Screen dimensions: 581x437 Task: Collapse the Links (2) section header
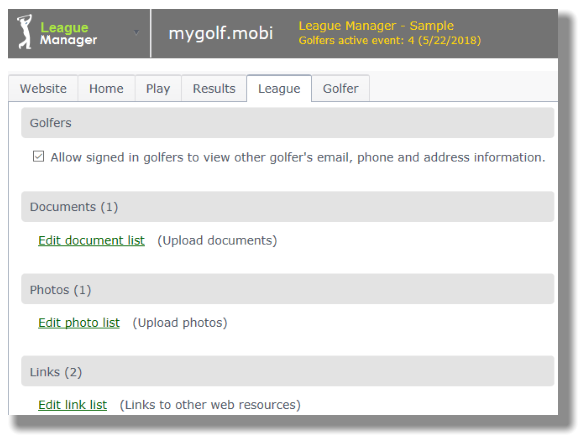pos(288,371)
